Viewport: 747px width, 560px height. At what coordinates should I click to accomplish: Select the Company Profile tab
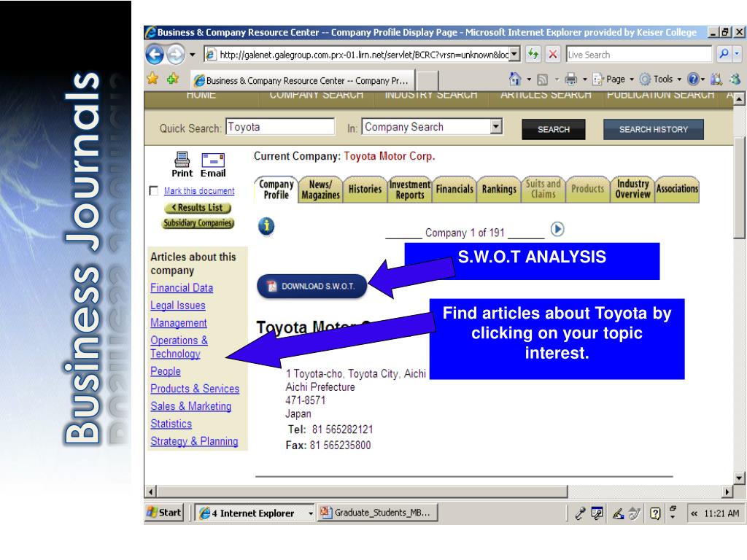click(x=276, y=190)
